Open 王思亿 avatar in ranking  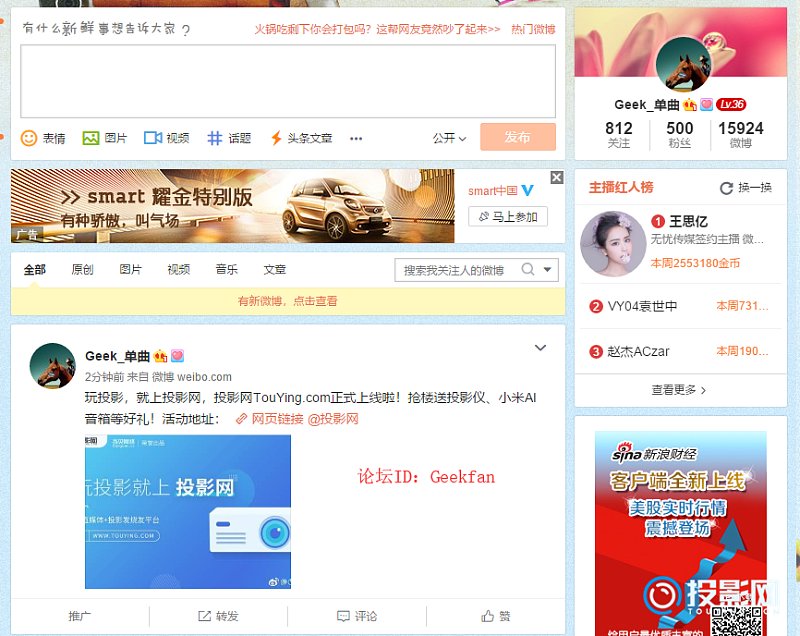[613, 244]
